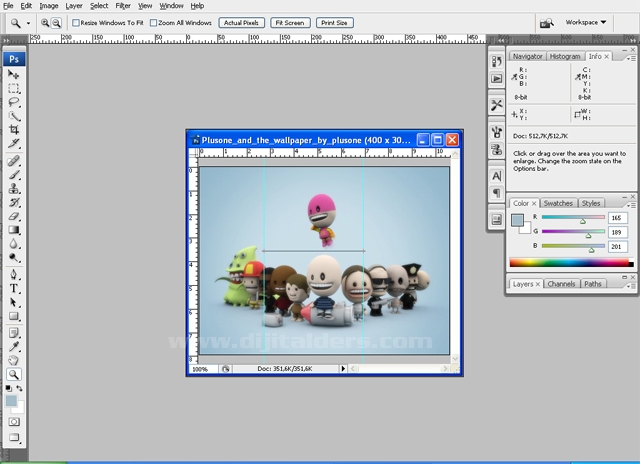Select the Pen tool
The height and width of the screenshot is (464, 640).
[13, 274]
